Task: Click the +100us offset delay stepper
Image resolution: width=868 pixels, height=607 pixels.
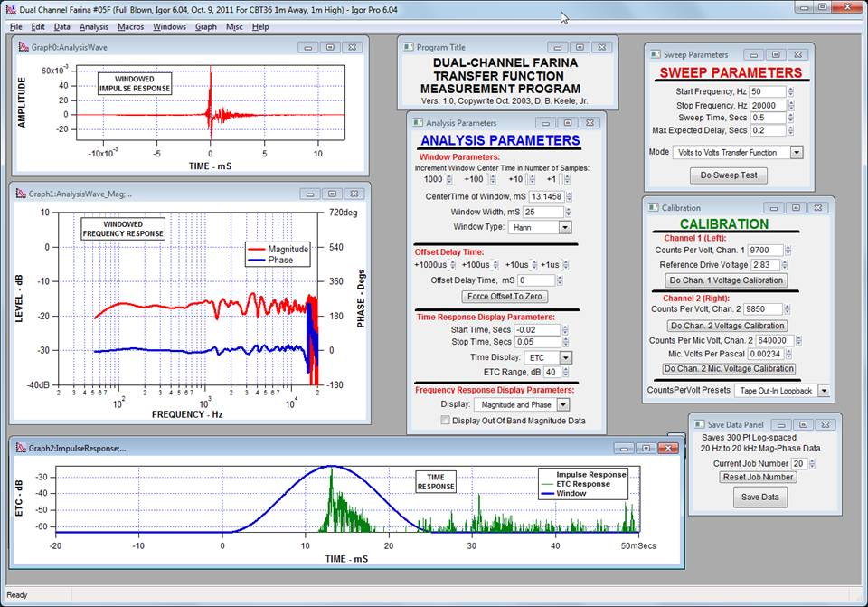Action: point(495,265)
